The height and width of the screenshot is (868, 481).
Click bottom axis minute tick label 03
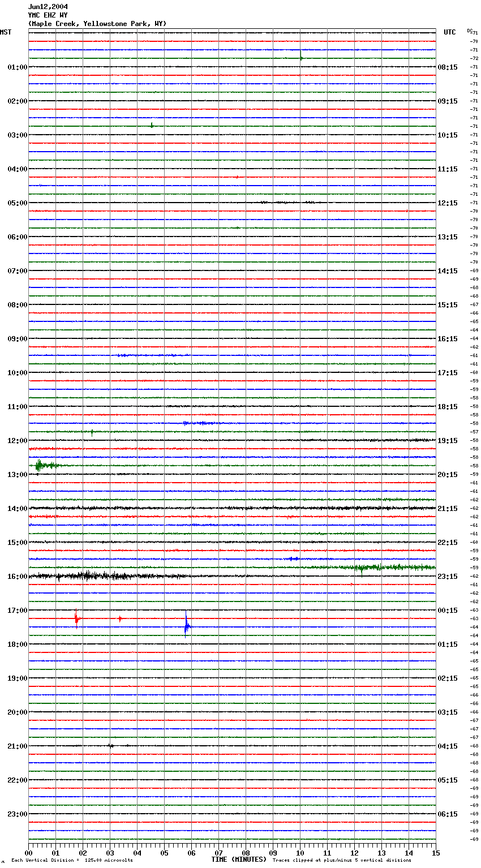[x=110, y=853]
